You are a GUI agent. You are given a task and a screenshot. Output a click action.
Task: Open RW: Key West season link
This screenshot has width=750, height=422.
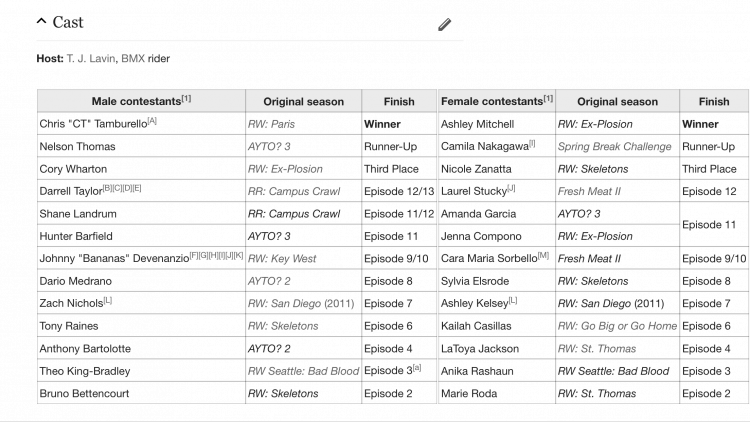pyautogui.click(x=282, y=259)
